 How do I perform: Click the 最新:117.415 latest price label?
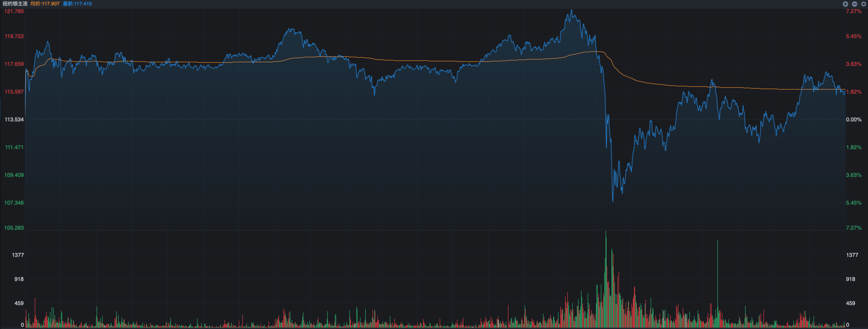point(77,4)
